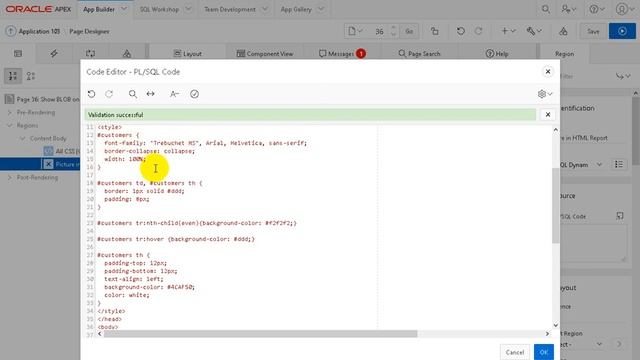Screen dimensions: 640x360
Task: Select the All CSS region tree item
Action: click(61, 151)
